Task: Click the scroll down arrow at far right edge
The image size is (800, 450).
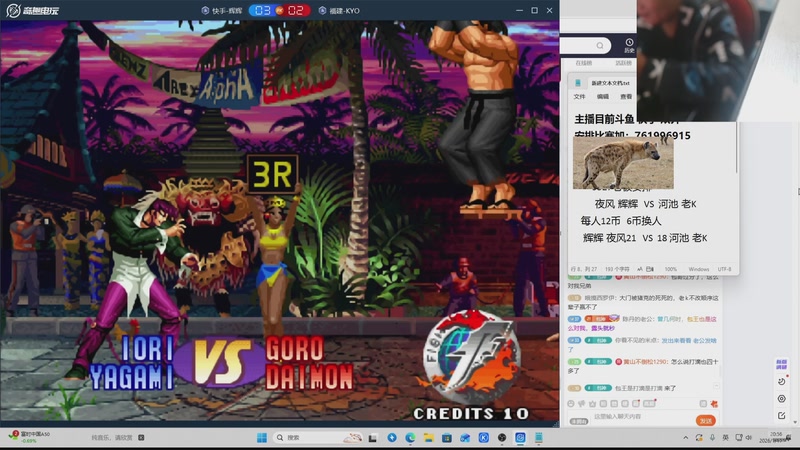Action: [x=797, y=422]
